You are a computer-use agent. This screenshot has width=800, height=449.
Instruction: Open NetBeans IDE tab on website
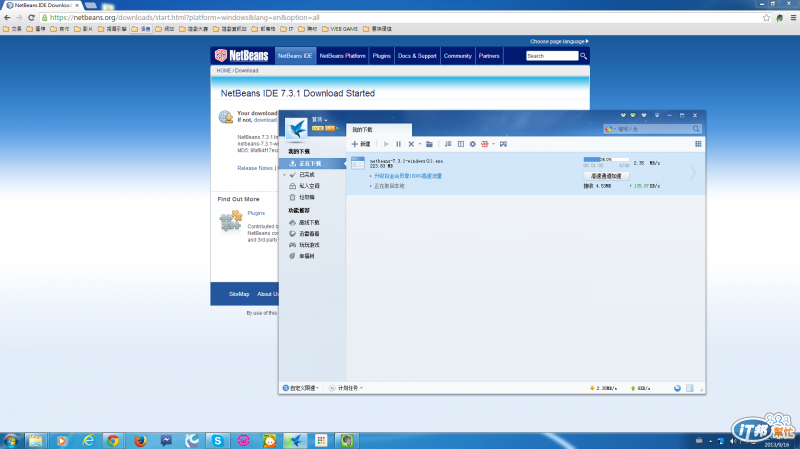pyautogui.click(x=295, y=56)
